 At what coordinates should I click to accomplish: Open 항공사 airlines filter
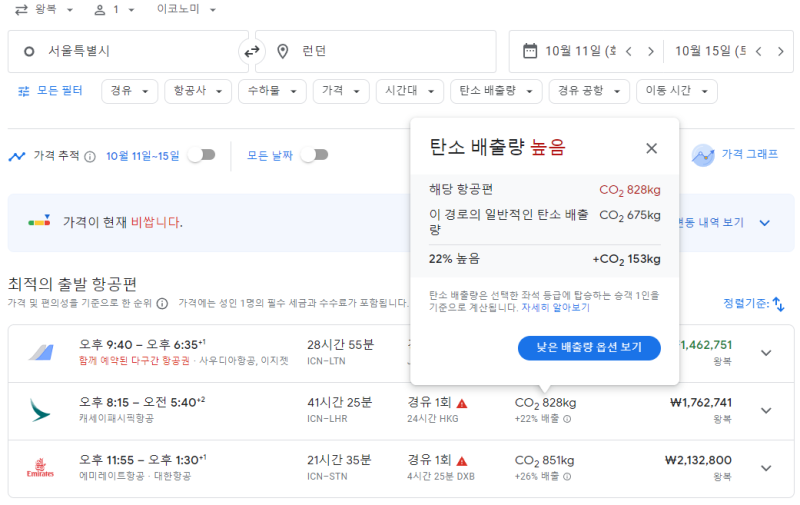[x=198, y=91]
